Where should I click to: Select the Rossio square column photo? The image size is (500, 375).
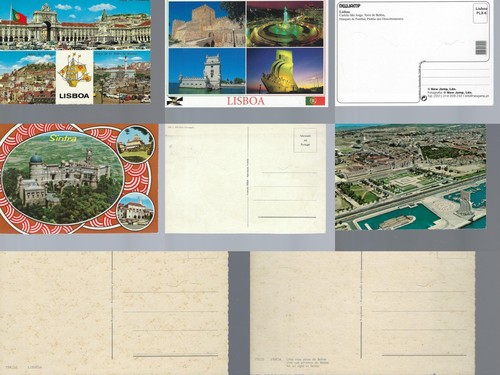click(122, 77)
